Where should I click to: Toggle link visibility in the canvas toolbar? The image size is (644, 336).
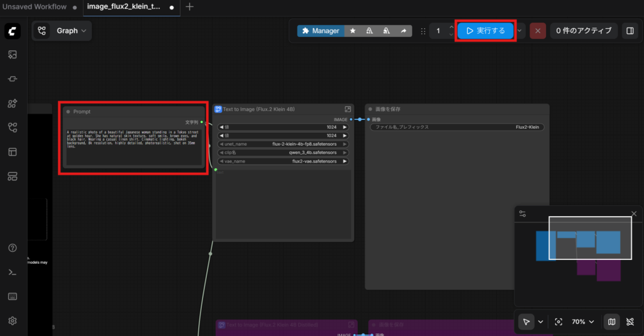coord(631,322)
